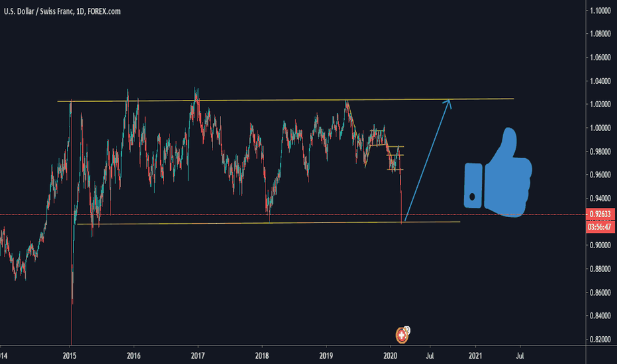The height and width of the screenshot is (364, 617).
Task: Click the 0.84000 price axis label
Action: [600, 316]
